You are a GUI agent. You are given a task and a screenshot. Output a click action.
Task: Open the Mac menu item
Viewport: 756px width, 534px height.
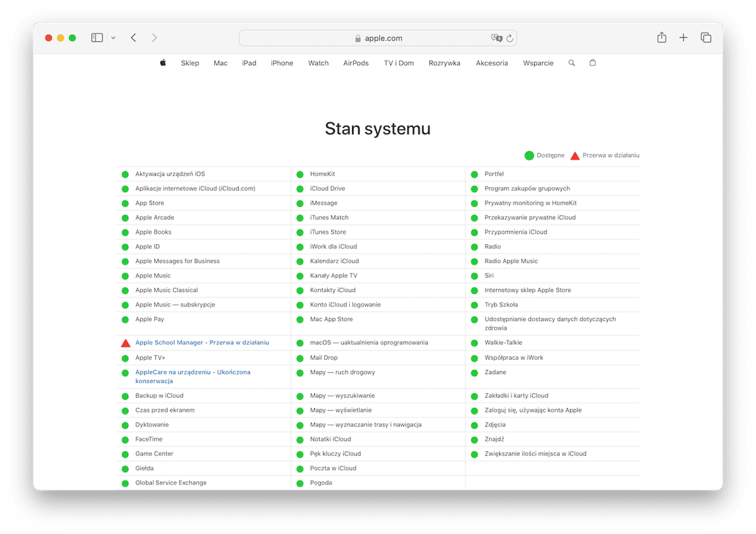pos(221,63)
